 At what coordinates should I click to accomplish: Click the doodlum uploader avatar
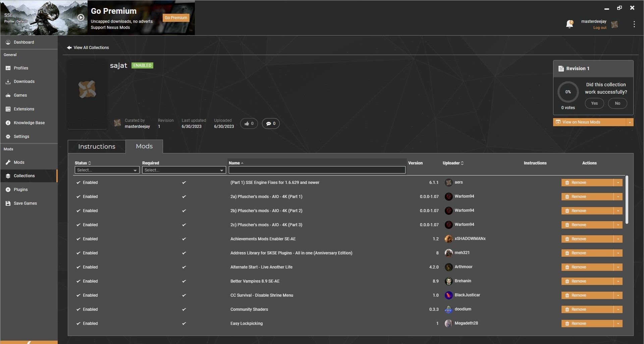point(448,309)
